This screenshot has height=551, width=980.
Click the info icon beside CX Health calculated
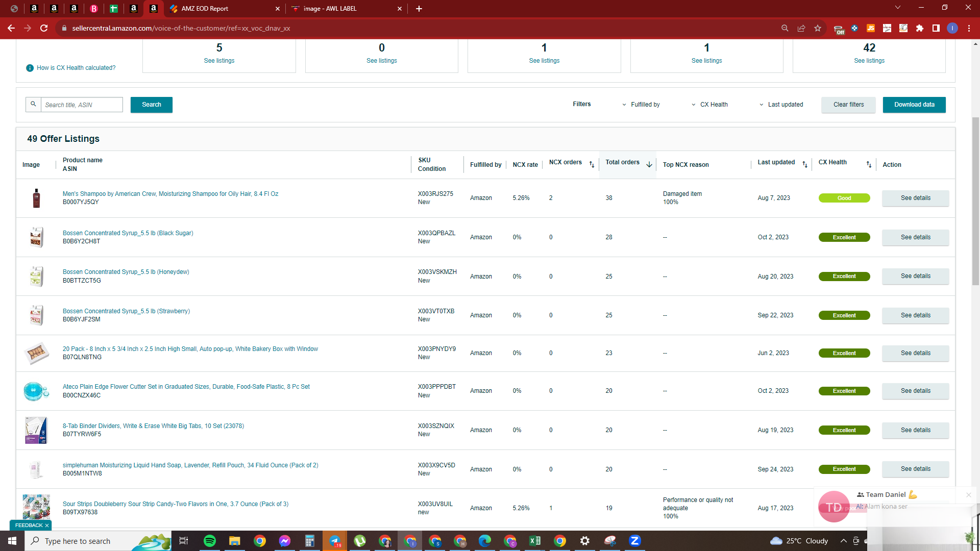coord(30,68)
